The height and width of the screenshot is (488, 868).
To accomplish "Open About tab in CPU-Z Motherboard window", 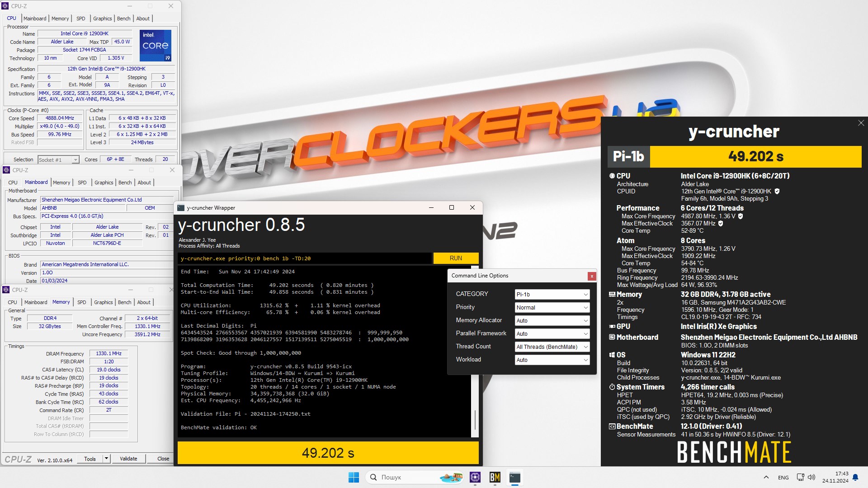I will coord(144,183).
